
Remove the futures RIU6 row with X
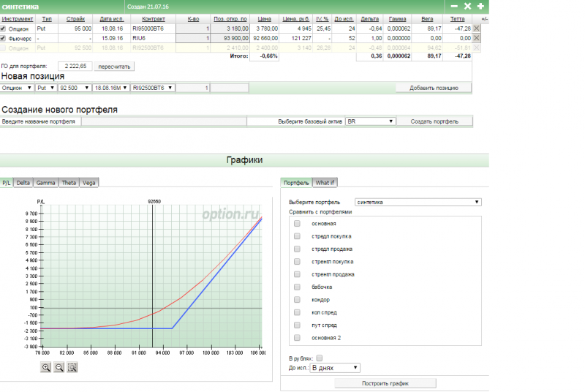[477, 37]
